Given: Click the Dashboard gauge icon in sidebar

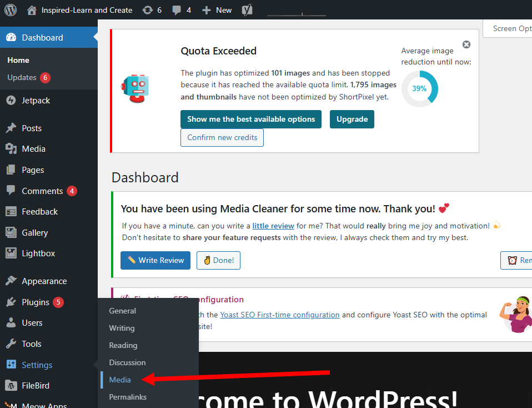Looking at the screenshot, I should click(11, 37).
